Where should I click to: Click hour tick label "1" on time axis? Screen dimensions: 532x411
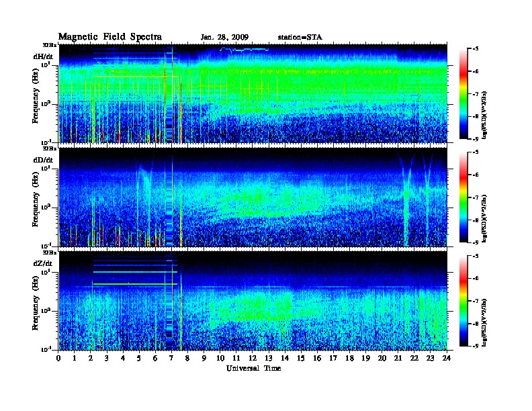pyautogui.click(x=75, y=358)
